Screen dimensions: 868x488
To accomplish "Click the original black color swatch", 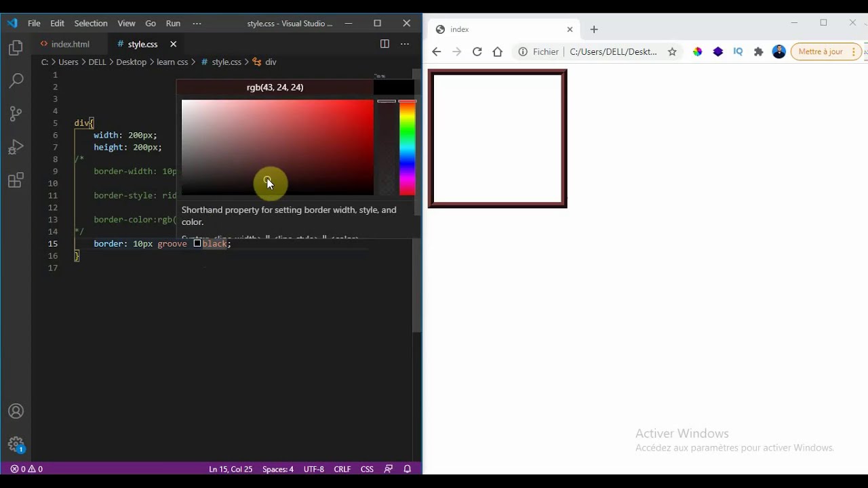I will point(393,87).
